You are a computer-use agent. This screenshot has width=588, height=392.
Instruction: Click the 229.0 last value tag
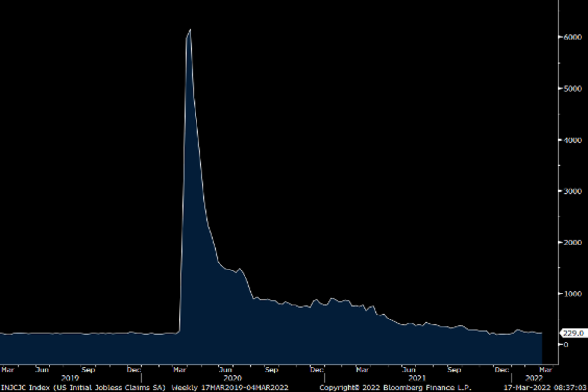(x=573, y=333)
